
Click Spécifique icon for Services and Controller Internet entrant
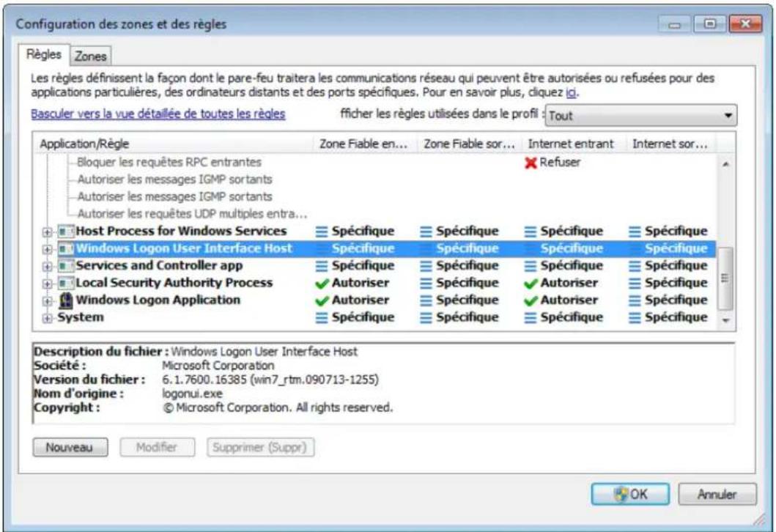[x=530, y=266]
